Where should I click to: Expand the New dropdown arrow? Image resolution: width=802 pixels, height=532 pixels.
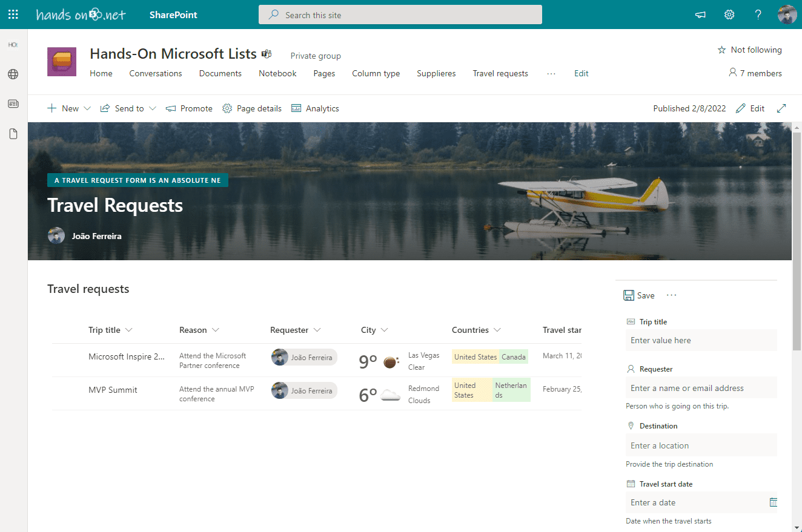[87, 108]
